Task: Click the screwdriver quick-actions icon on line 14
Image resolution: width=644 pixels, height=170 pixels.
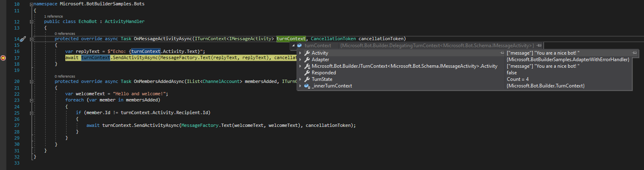Action: [23, 39]
